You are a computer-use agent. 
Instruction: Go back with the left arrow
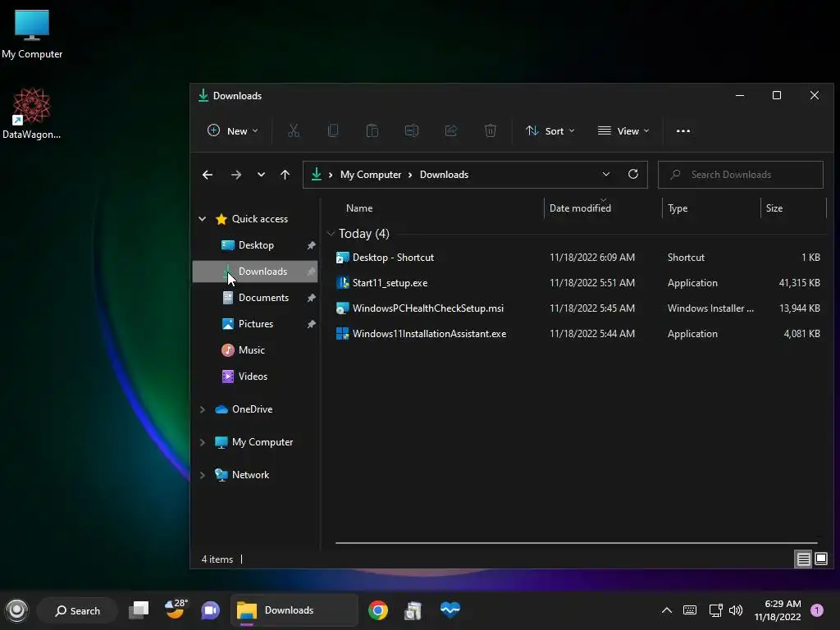click(208, 175)
